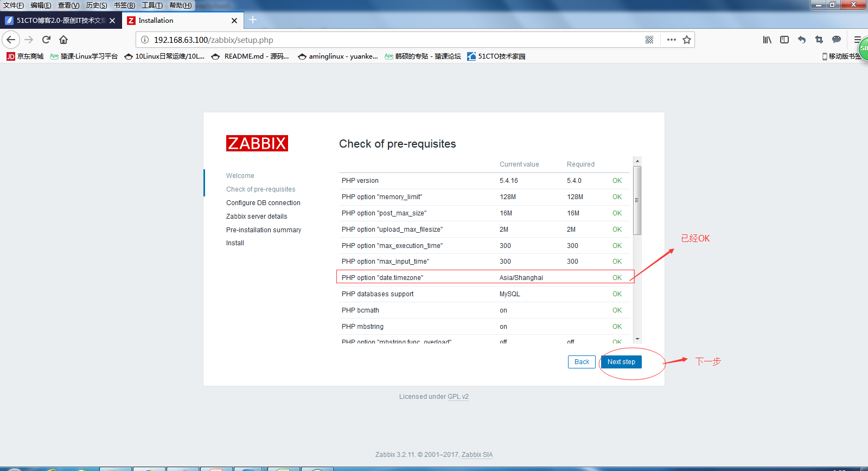Open the 51CTO技术家园 bookmark
Viewport: 868px width, 471px height.
[x=496, y=56]
